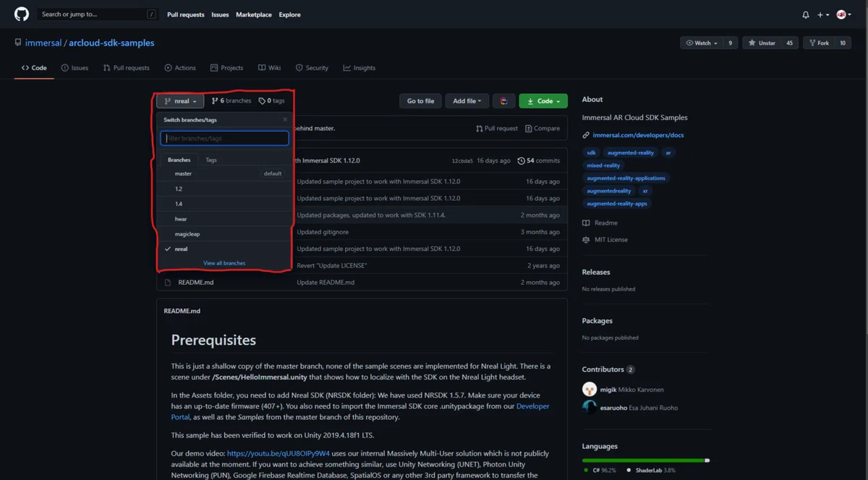This screenshot has height=480, width=868.
Task: Select the Code repository tab
Action: [34, 68]
